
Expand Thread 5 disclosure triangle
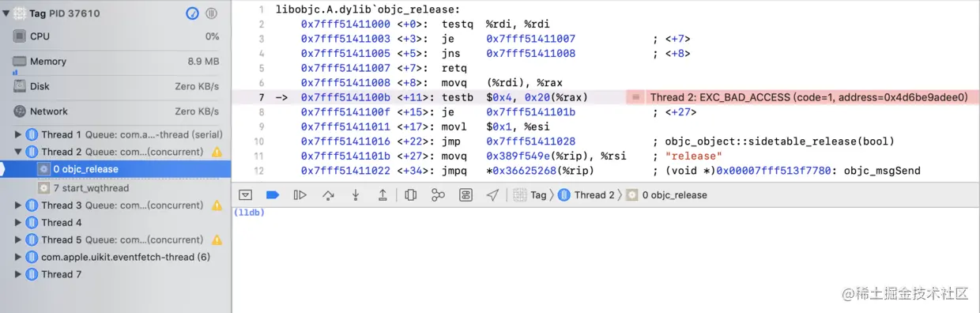click(x=18, y=240)
